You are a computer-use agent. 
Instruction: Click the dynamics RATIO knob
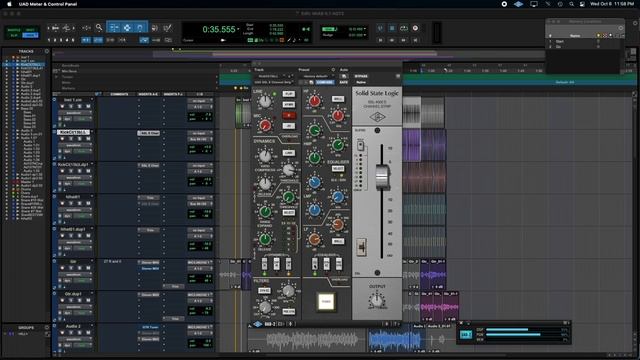265,156
